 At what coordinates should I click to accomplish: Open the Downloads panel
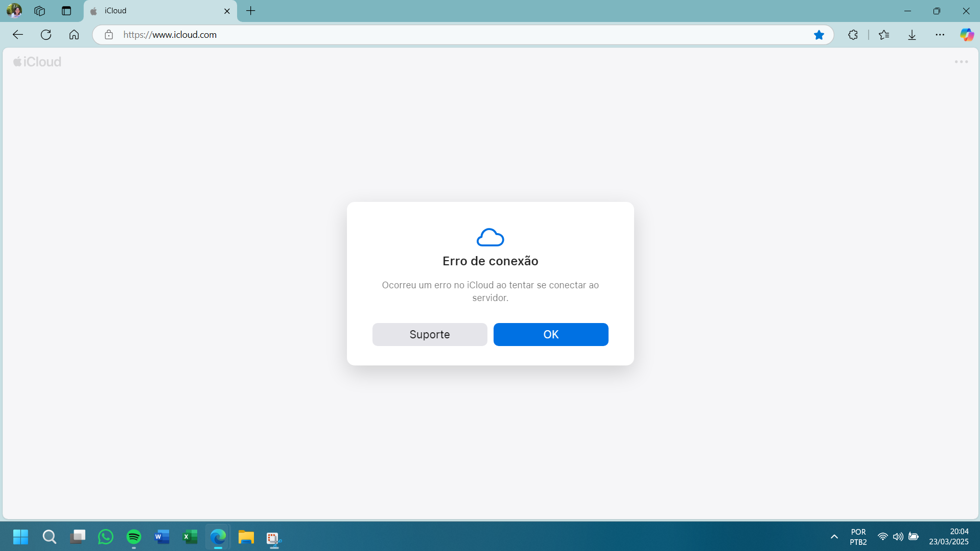(x=912, y=35)
